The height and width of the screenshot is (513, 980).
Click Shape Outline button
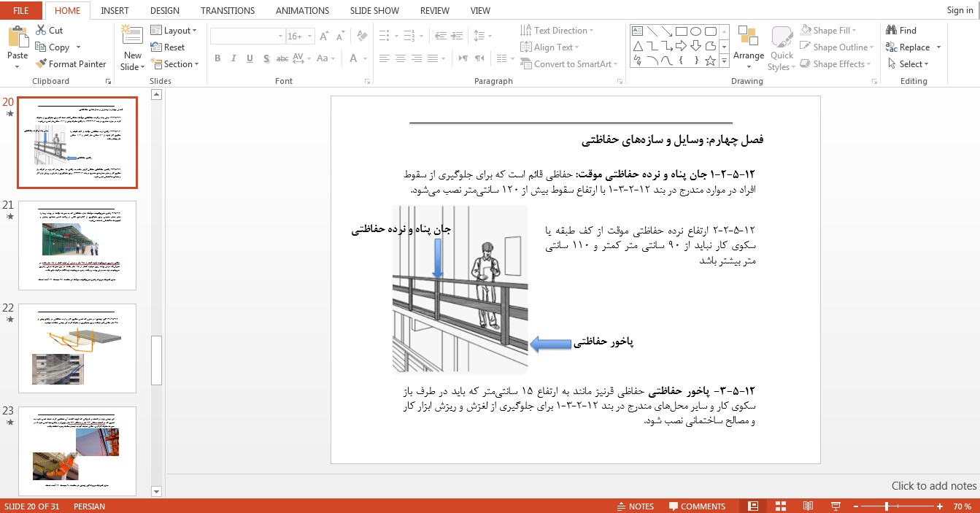837,47
